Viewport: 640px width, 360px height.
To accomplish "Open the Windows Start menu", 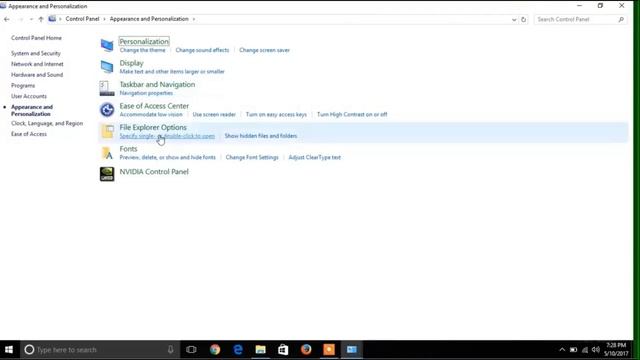I will (9, 350).
